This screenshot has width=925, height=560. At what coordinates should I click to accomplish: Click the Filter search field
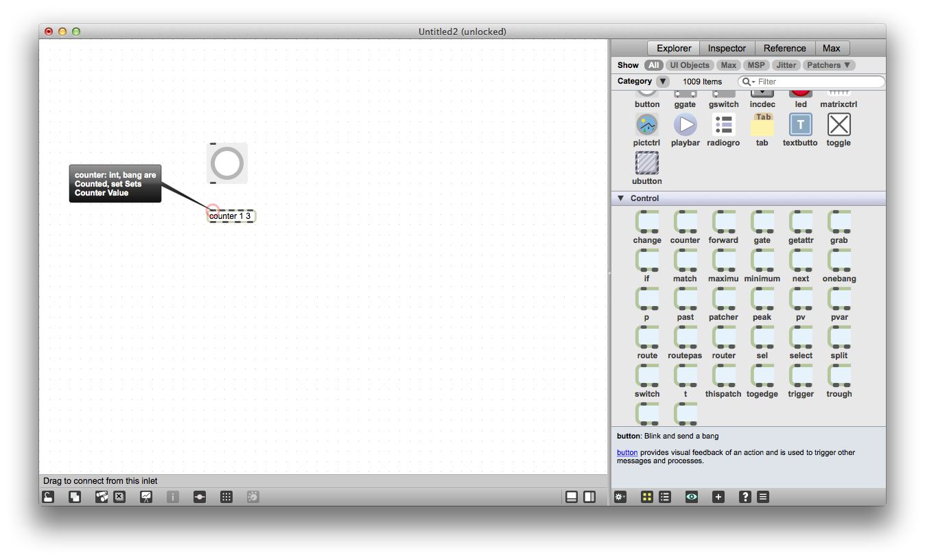(x=812, y=82)
